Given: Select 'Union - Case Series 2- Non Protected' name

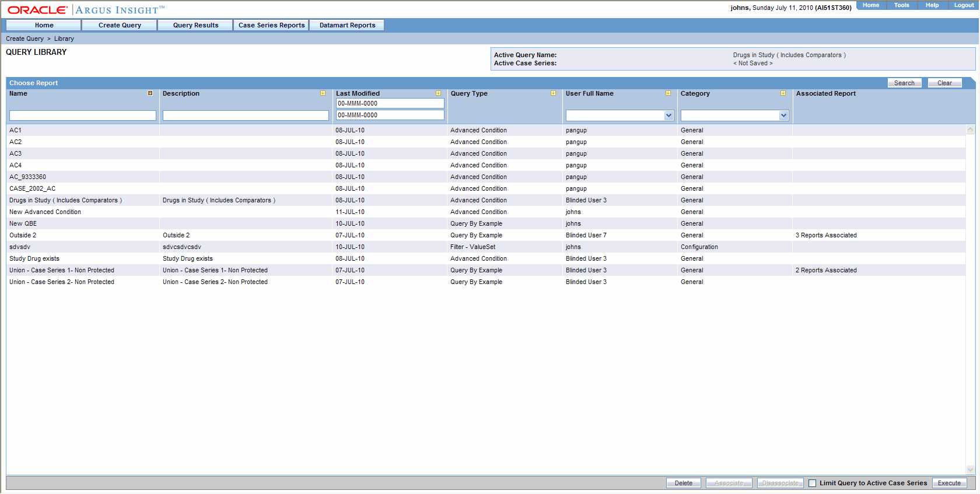Looking at the screenshot, I should click(x=62, y=282).
